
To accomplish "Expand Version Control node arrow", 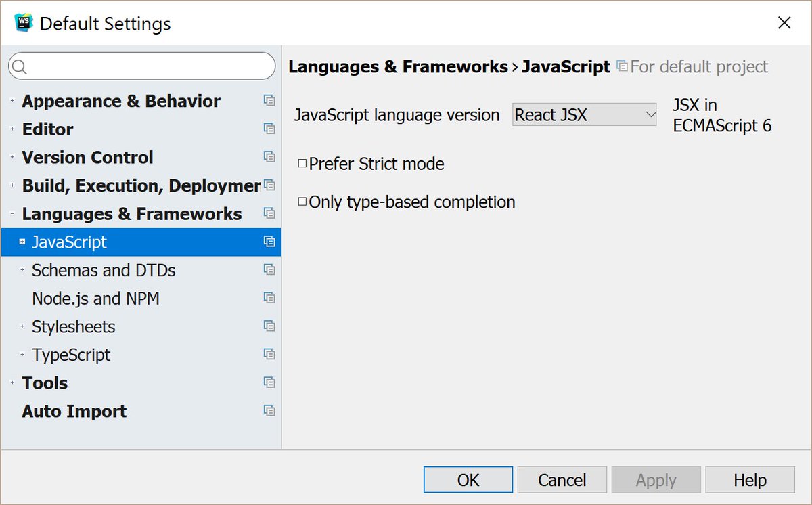I will tap(12, 157).
